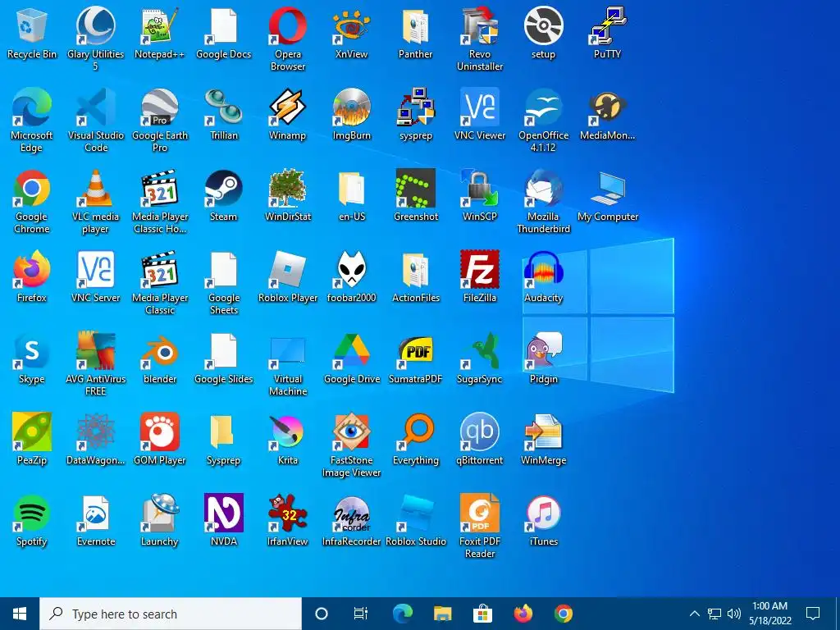Open Microsoft Store from the taskbar
Image resolution: width=840 pixels, height=630 pixels.
click(x=482, y=614)
